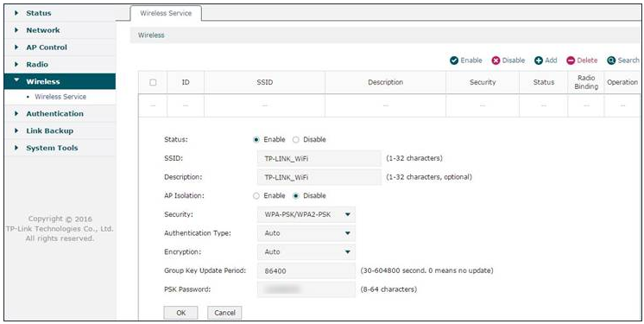
Task: Set AP Isolation to Enable
Action: [x=256, y=196]
